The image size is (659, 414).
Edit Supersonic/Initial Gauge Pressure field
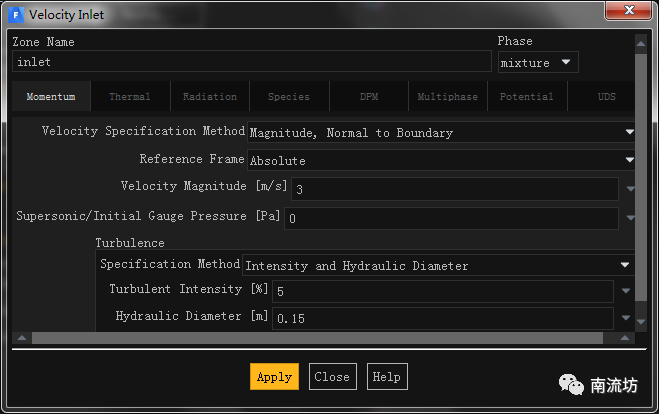click(451, 218)
